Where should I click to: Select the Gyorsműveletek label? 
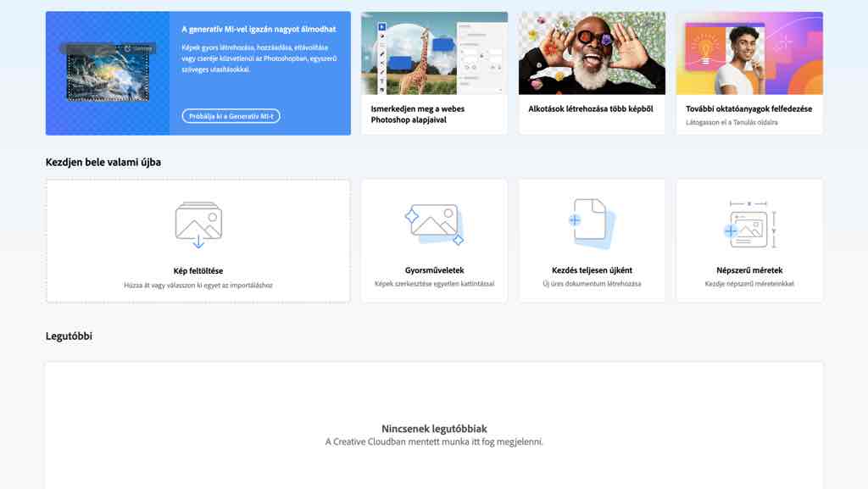click(x=435, y=270)
